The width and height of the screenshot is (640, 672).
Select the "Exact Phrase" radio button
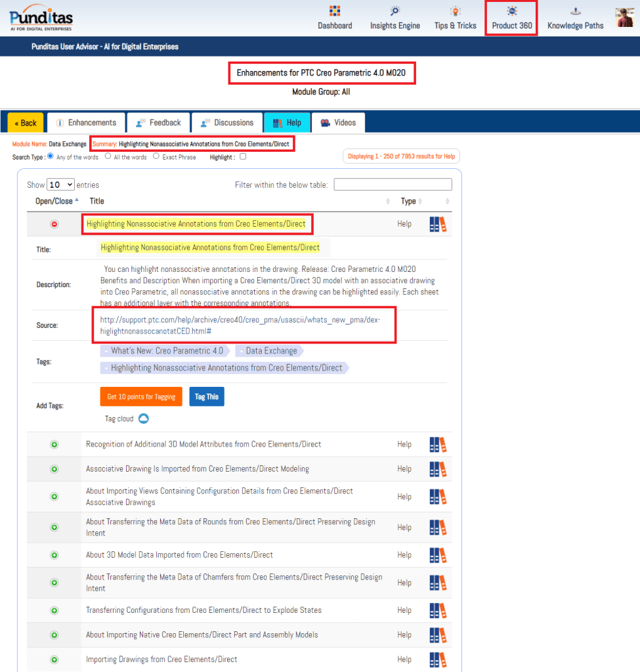coord(156,157)
